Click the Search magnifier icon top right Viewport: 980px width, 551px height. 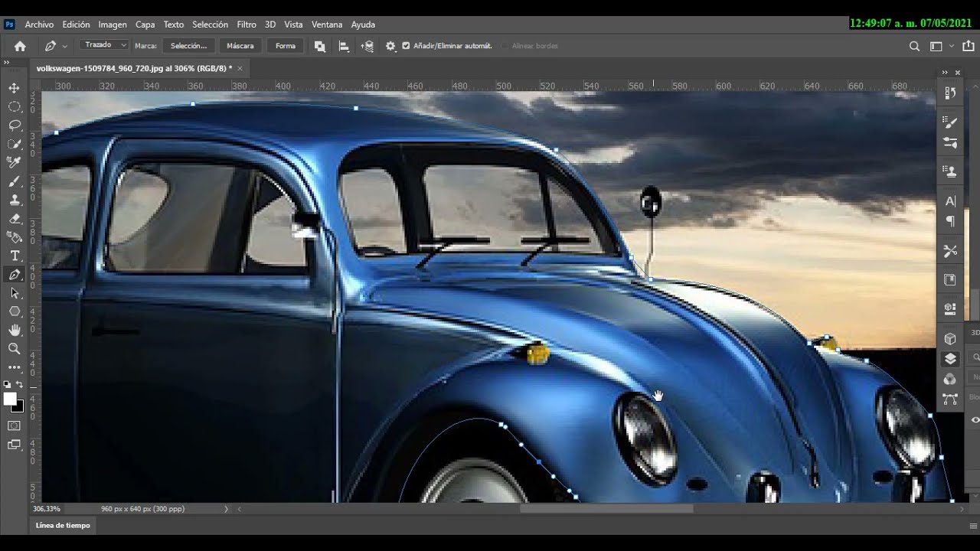click(914, 46)
